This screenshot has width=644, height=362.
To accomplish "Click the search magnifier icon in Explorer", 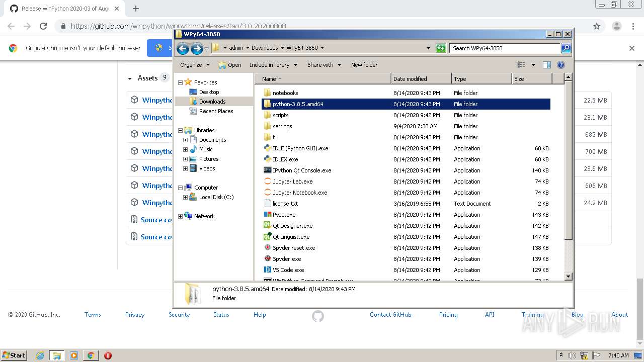I will (x=566, y=48).
